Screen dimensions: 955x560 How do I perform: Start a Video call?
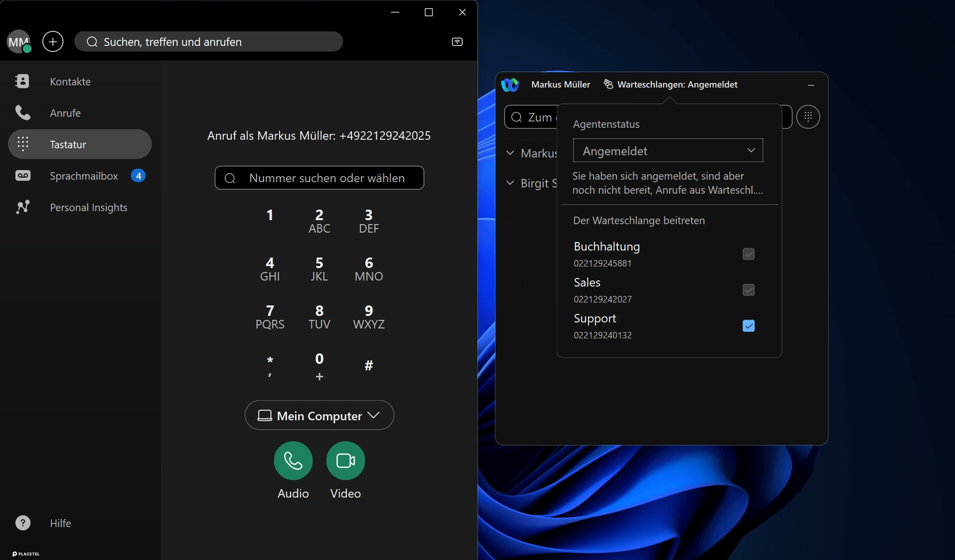(x=346, y=461)
